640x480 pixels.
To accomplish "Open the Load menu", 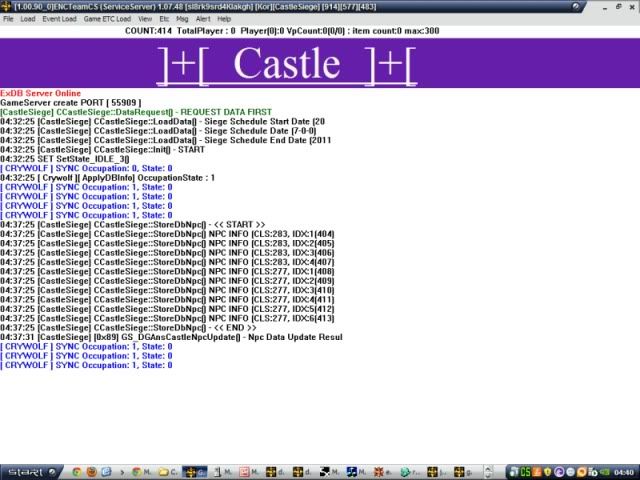I will [28, 19].
